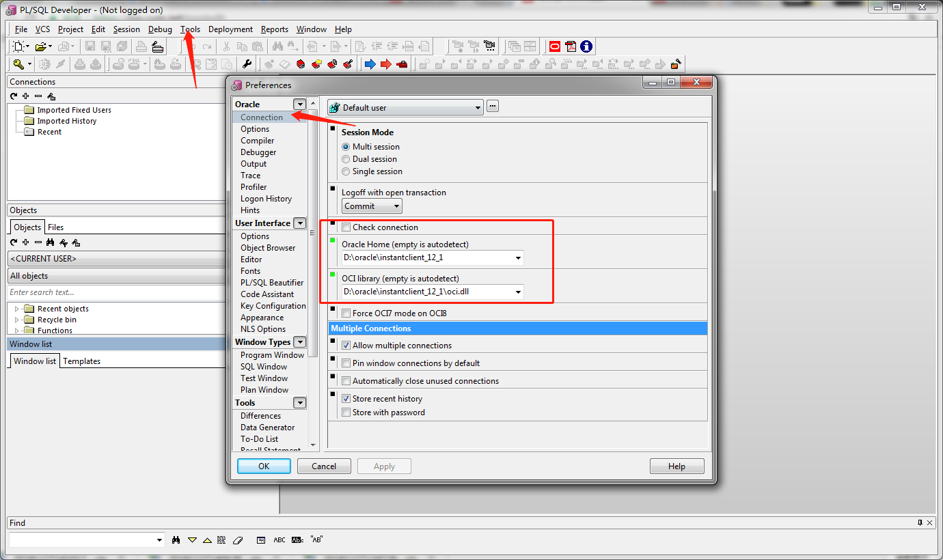Enable Store with password checkbox
This screenshot has height=560, width=943.
coord(346,412)
